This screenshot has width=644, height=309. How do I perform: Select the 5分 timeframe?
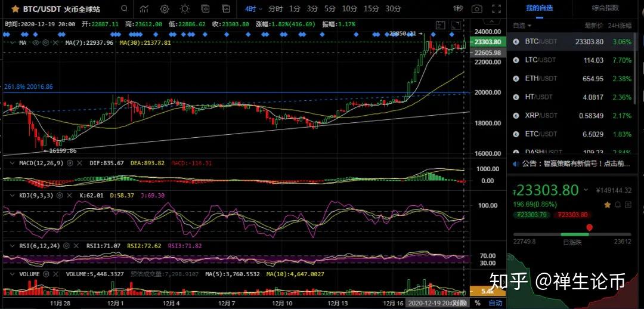coord(330,8)
